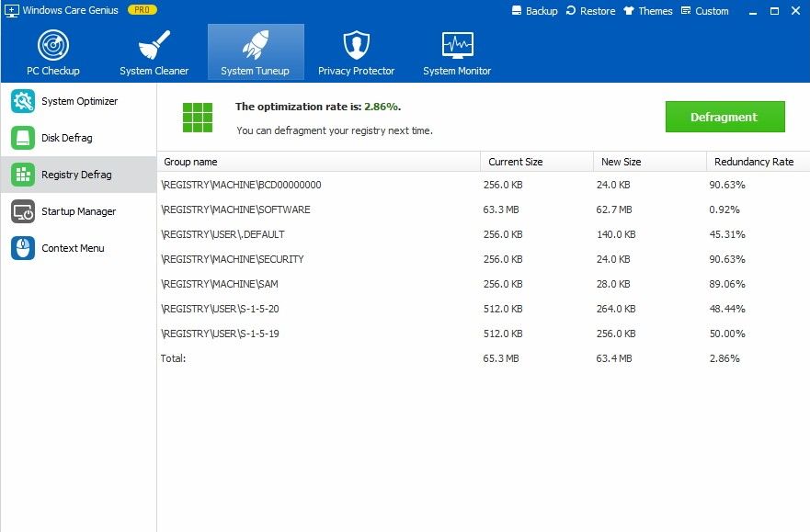
Task: Select Disk Defrag in sidebar
Action: pyautogui.click(x=78, y=138)
